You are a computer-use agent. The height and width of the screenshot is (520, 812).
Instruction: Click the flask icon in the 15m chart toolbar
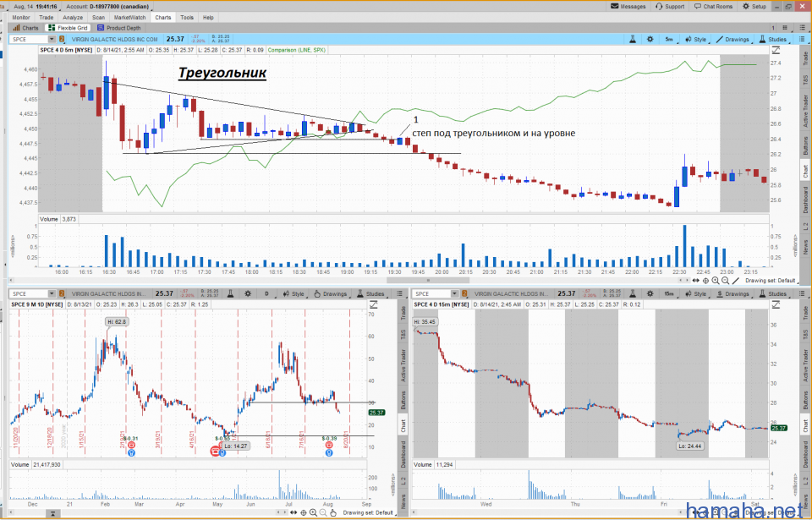tap(633, 293)
